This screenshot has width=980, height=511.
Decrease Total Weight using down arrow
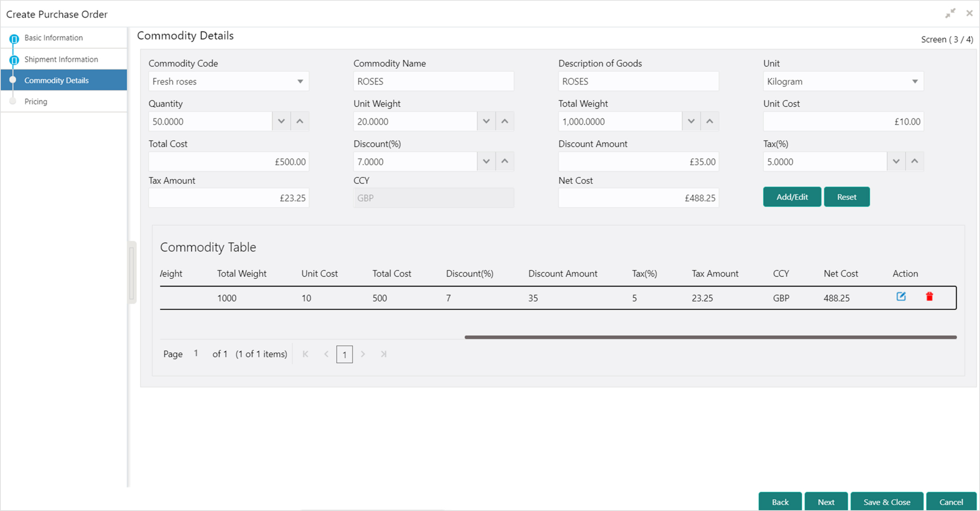(691, 121)
